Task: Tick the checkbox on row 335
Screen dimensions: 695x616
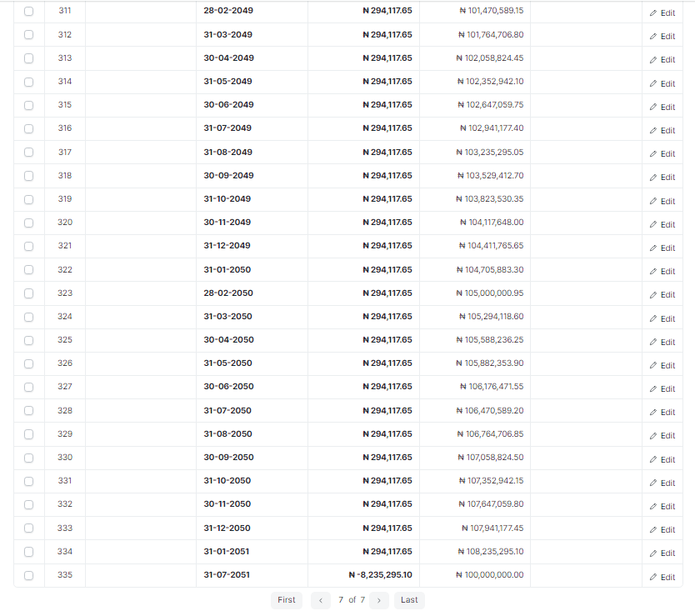Action: click(x=28, y=575)
